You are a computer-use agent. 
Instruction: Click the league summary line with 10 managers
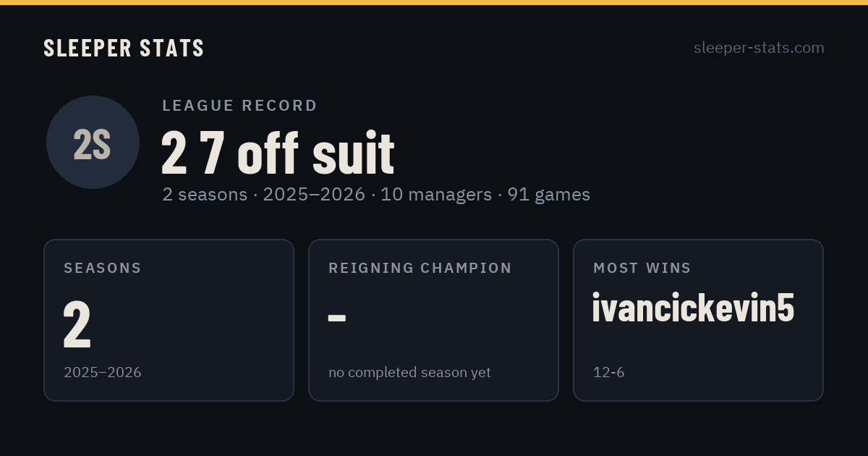click(376, 194)
